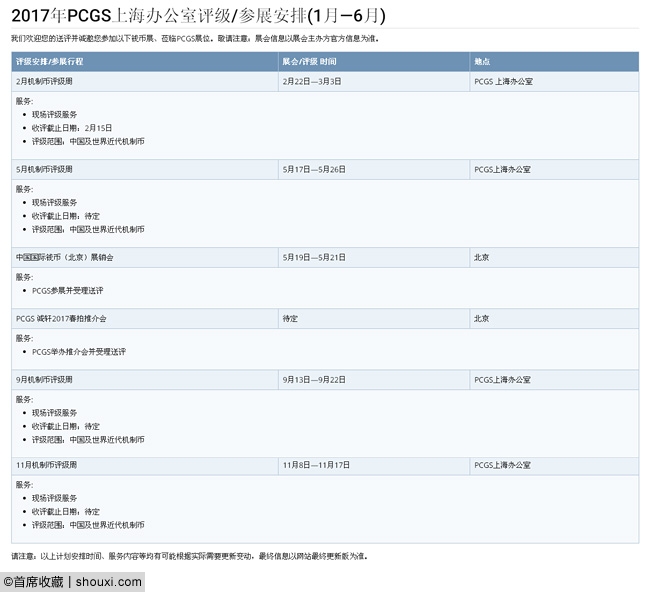Click 评级范围 bullet under 9月机制币评级周
The height and width of the screenshot is (592, 650).
tap(88, 439)
